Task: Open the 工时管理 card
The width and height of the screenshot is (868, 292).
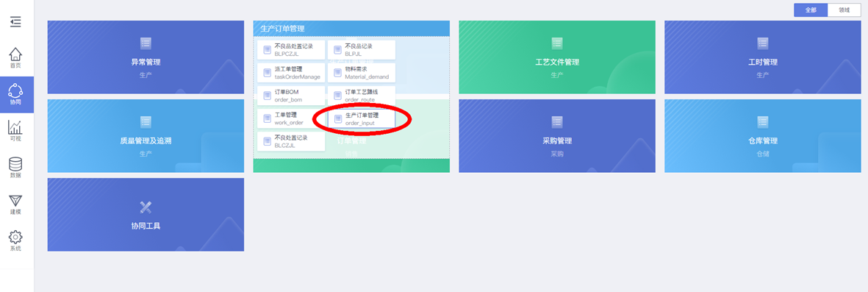Action: click(x=763, y=57)
